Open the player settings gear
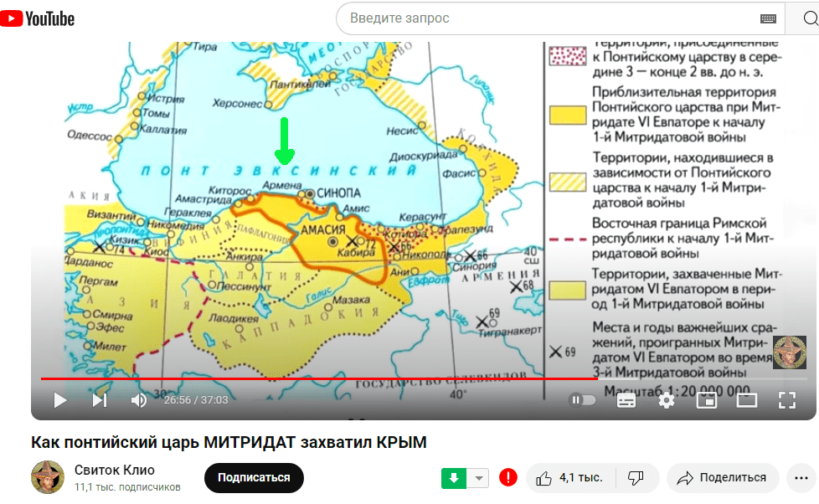The width and height of the screenshot is (819, 504). tap(667, 400)
